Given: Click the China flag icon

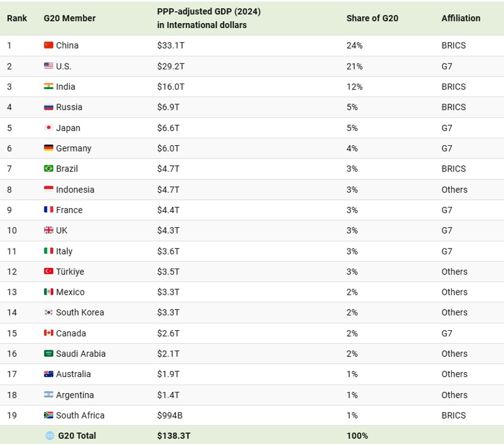Looking at the screenshot, I should pos(49,45).
